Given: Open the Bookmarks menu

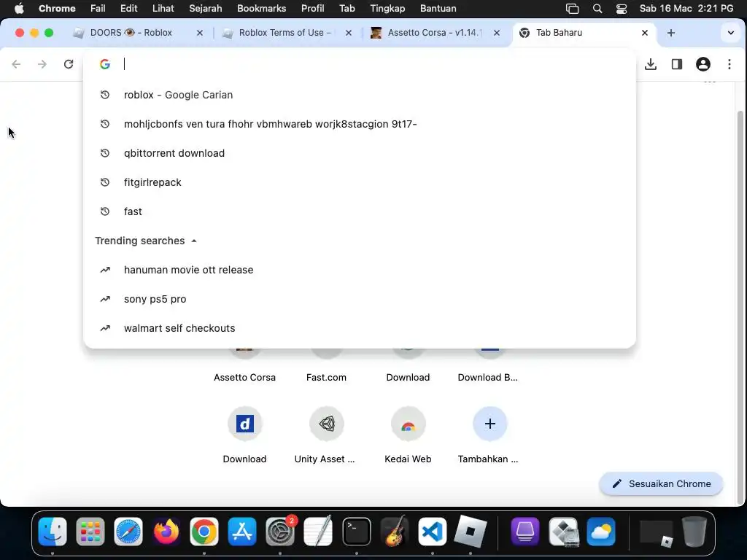Looking at the screenshot, I should pos(262,8).
